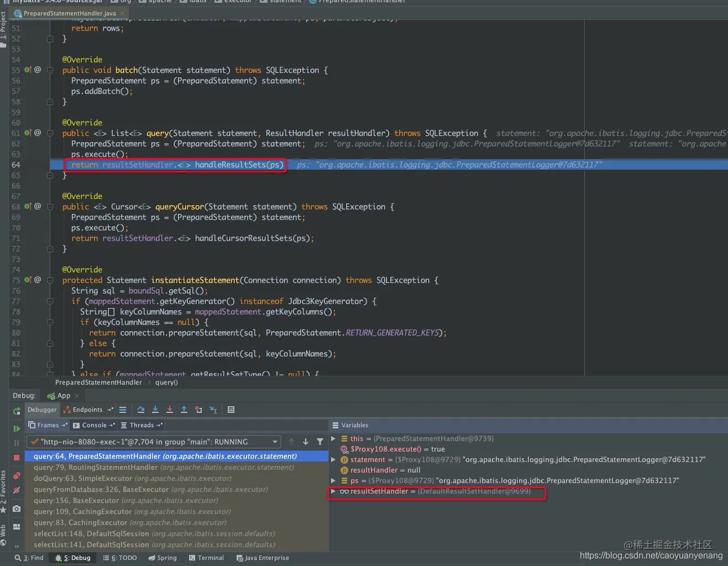Click the camera thread dump icon

click(x=17, y=509)
